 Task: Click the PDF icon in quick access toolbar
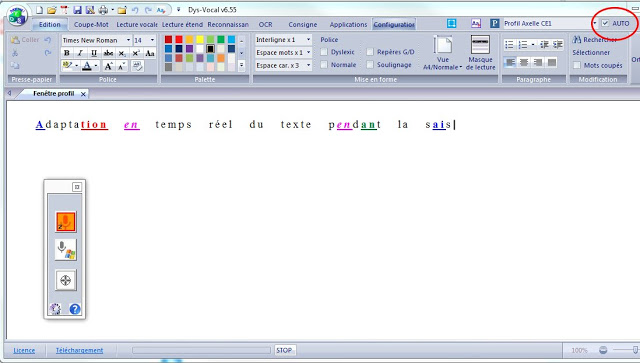point(64,10)
